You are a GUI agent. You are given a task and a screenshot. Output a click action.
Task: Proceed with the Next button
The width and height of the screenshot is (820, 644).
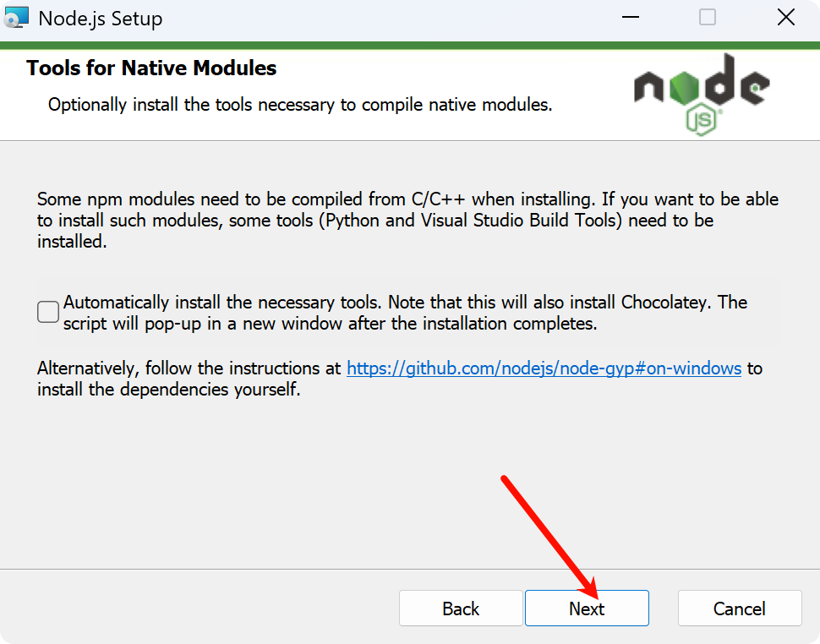coord(587,609)
